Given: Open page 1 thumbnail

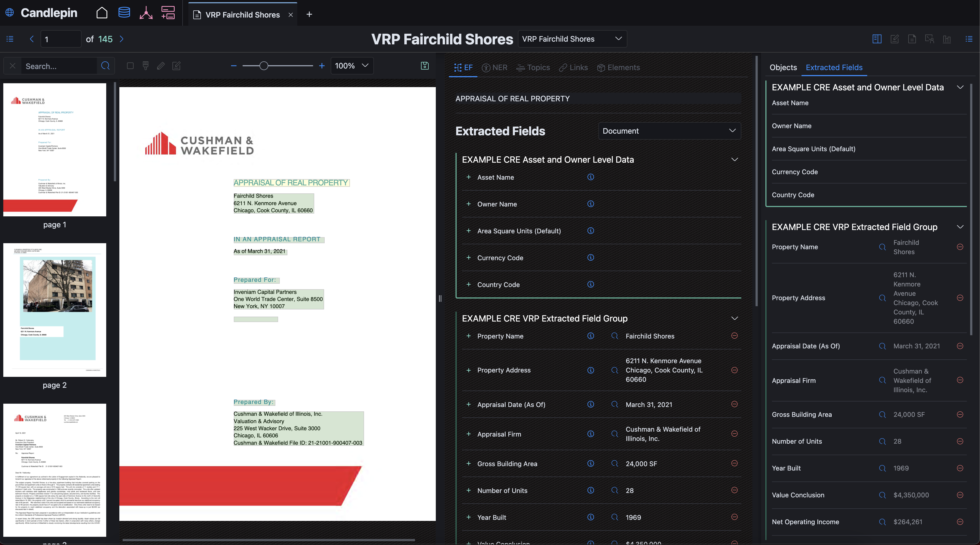Looking at the screenshot, I should pos(54,150).
